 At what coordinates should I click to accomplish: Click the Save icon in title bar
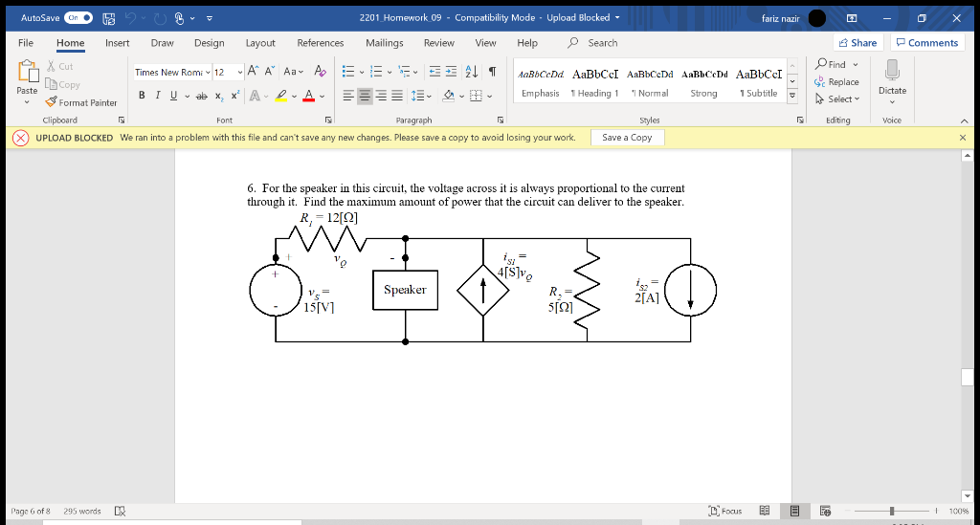tap(109, 19)
